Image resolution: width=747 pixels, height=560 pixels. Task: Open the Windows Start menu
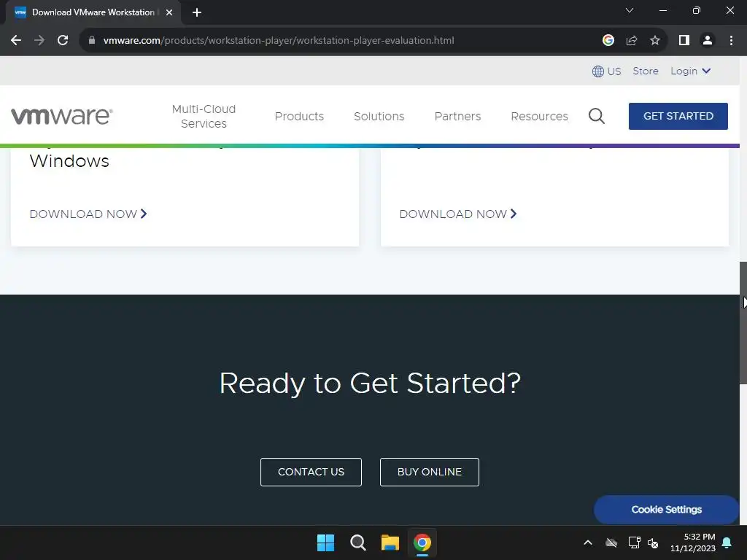[326, 542]
